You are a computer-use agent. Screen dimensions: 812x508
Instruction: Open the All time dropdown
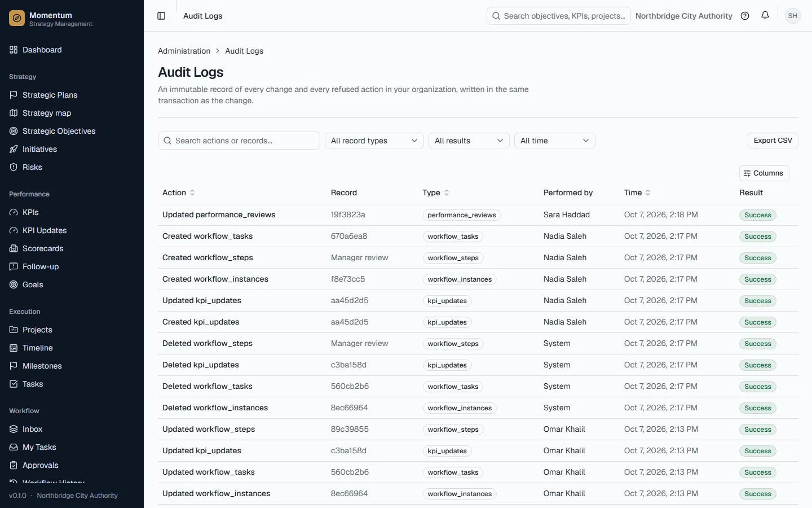pos(555,141)
